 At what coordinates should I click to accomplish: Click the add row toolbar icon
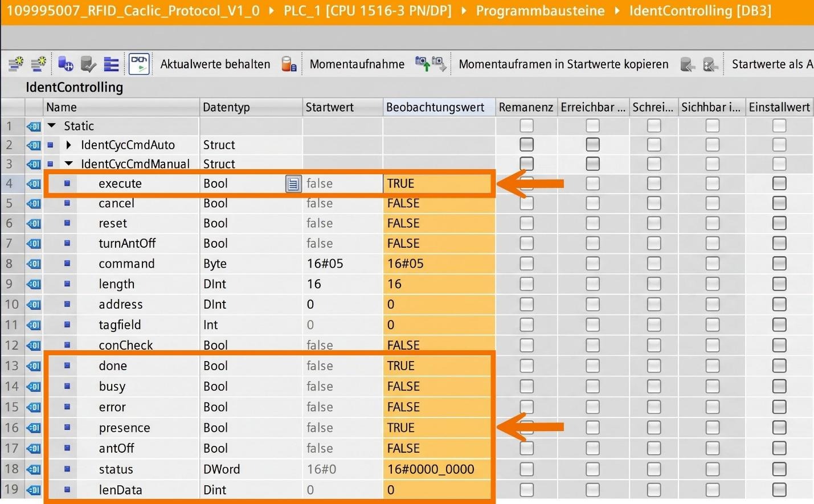38,64
